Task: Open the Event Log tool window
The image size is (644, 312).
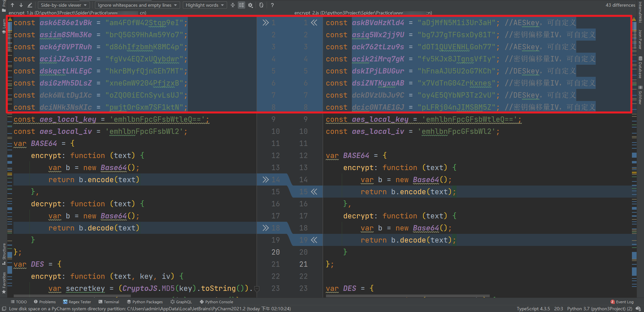Action: point(622,302)
